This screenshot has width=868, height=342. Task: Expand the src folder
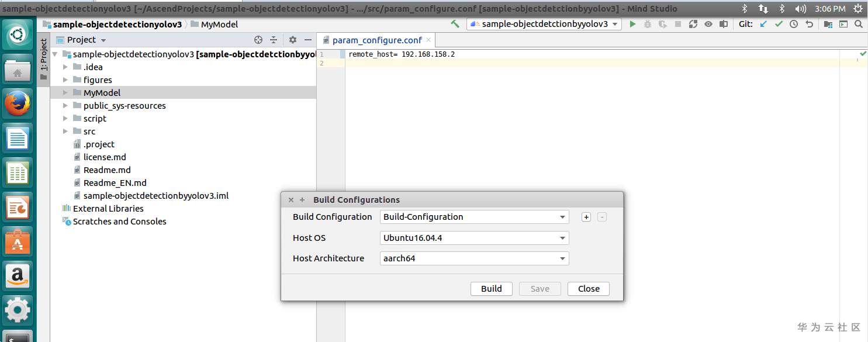click(65, 132)
